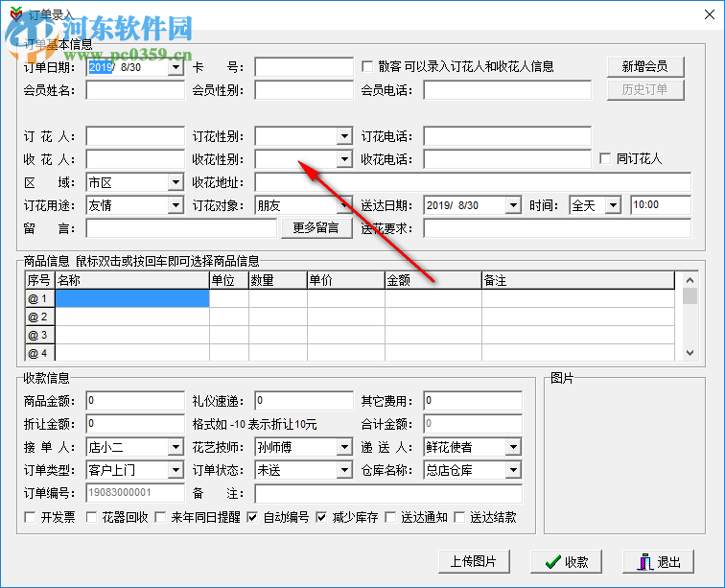The width and height of the screenshot is (725, 588).
Task: Click the 收花人 input field
Action: 135,159
